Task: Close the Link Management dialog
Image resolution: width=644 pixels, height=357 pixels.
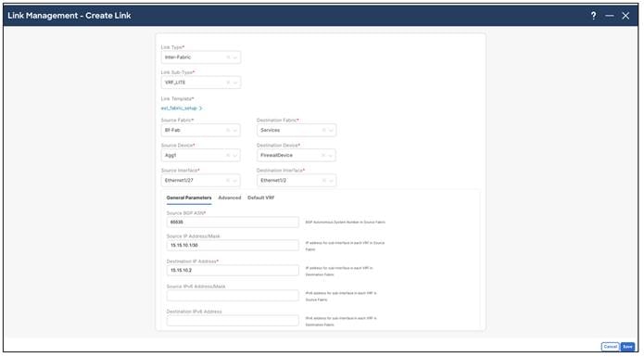Action: 625,16
